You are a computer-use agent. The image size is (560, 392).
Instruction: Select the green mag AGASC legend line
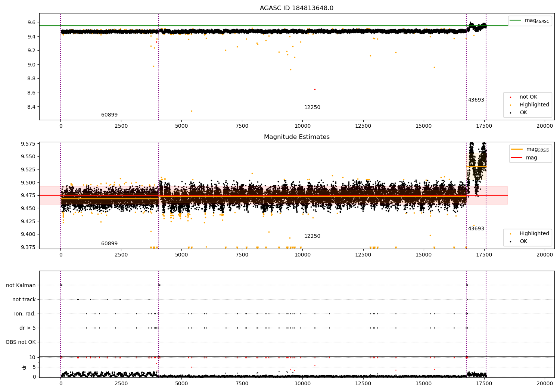tap(516, 21)
